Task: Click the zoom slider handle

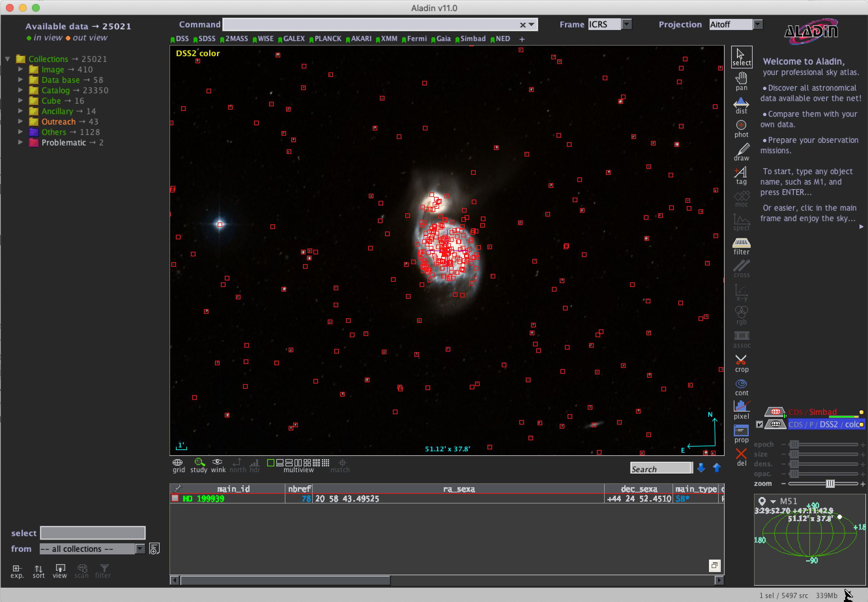Action: pyautogui.click(x=830, y=484)
